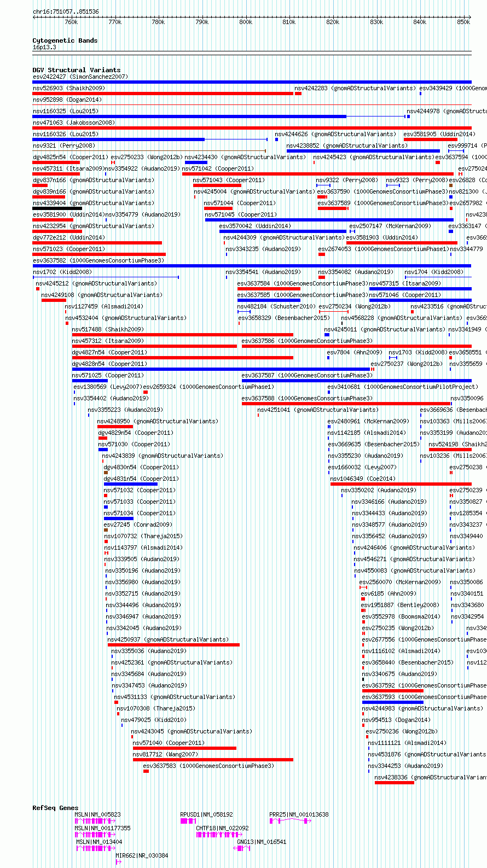The image size is (487, 868).
Task: Click variant nsv571040 (Cooper2011) label
Action: click(x=169, y=743)
